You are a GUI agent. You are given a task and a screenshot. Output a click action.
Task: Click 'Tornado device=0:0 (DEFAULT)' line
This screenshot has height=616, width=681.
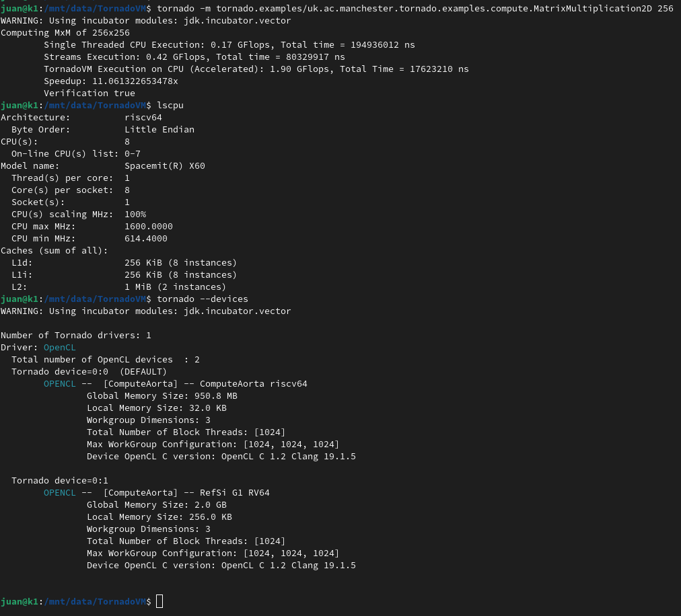point(89,372)
